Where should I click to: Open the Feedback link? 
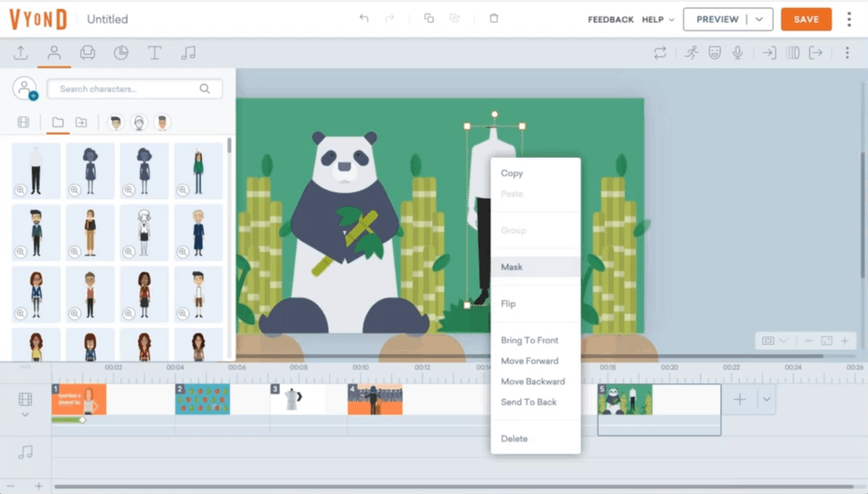pos(610,19)
